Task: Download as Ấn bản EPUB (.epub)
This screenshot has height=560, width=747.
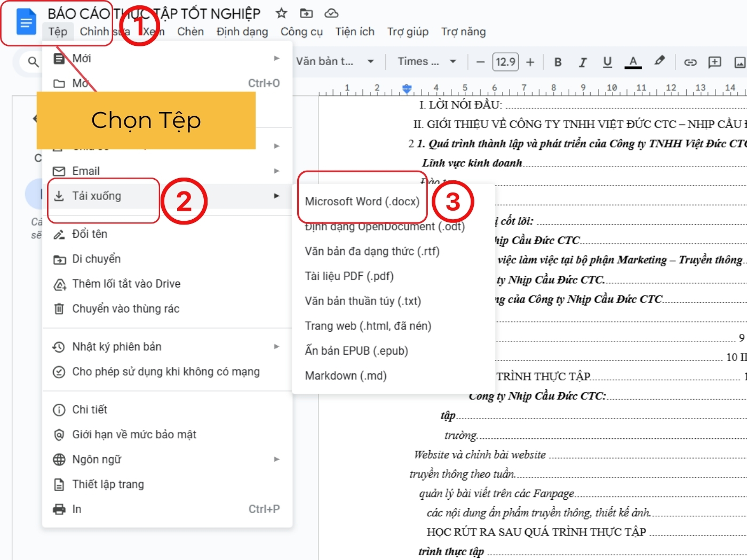Action: point(394,351)
